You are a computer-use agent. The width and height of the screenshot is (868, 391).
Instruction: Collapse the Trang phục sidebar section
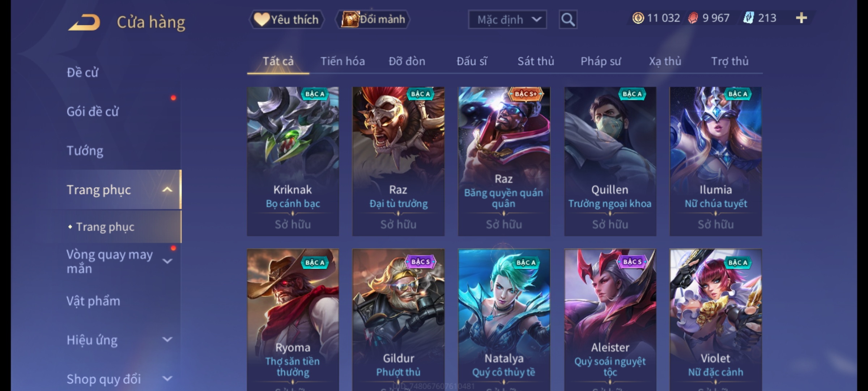(x=167, y=190)
